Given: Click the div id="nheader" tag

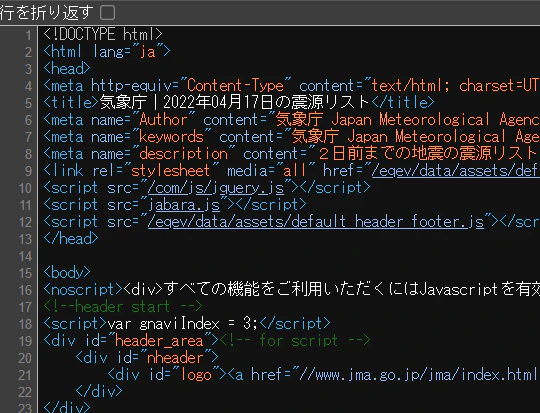Looking at the screenshot, I should pos(147,358).
